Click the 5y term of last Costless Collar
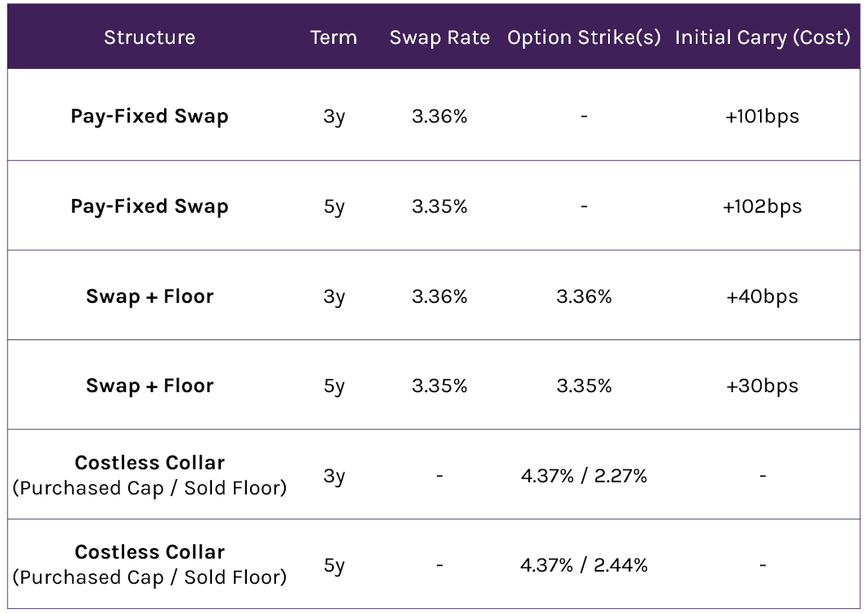 334,565
